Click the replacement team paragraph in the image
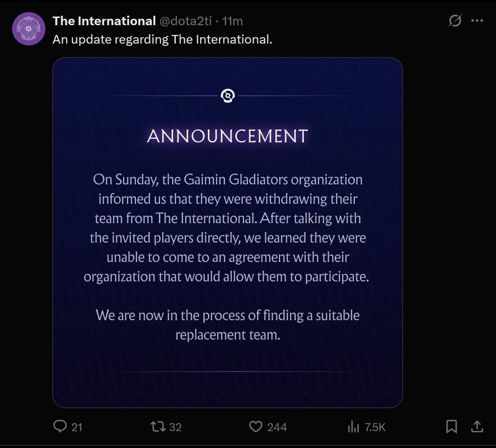This screenshot has width=496, height=448. click(228, 325)
